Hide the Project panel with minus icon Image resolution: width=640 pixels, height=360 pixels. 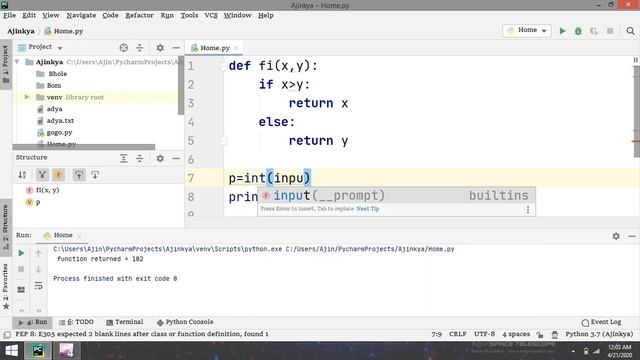176,48
